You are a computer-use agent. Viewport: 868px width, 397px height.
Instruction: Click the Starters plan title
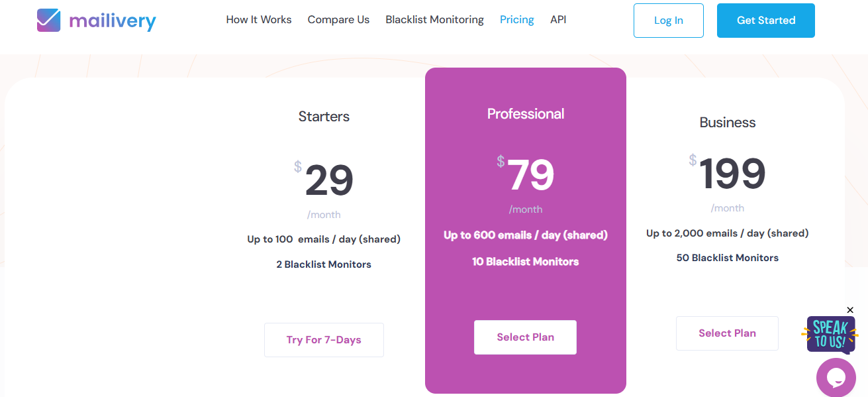pos(324,116)
